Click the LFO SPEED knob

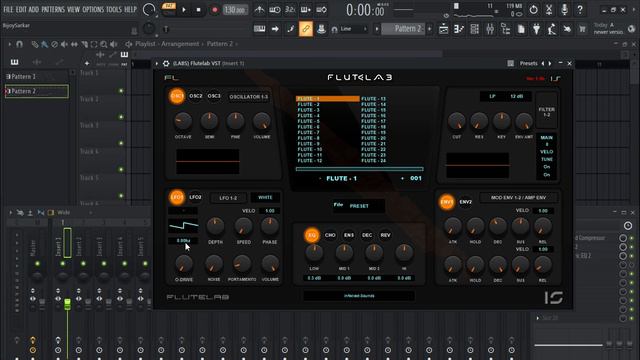coord(243,226)
